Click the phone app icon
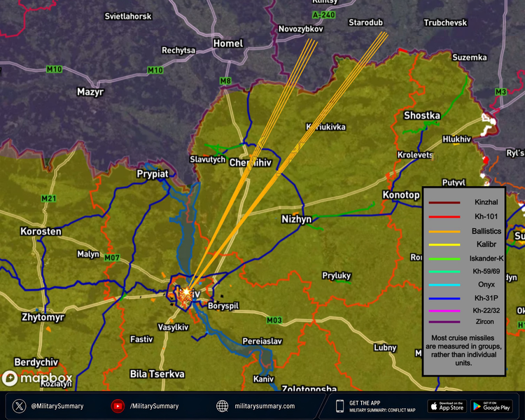Viewport: 525px width, 420px height. point(339,406)
